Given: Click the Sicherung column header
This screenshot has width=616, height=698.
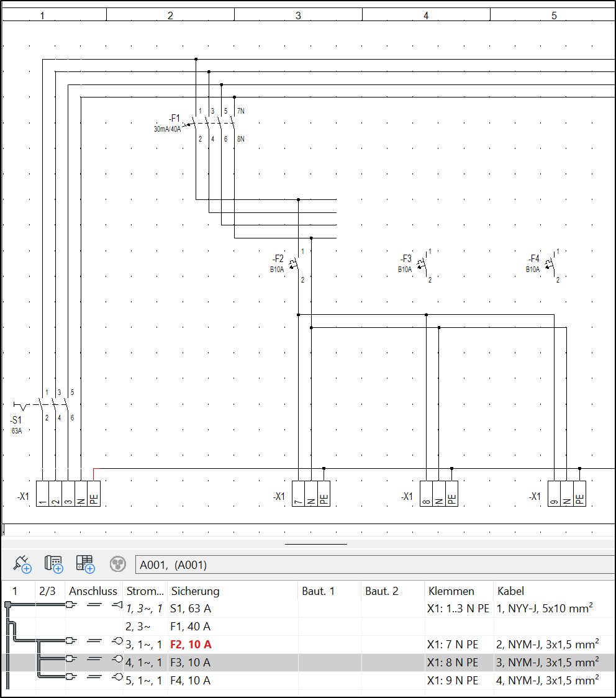Looking at the screenshot, I should point(195,591).
